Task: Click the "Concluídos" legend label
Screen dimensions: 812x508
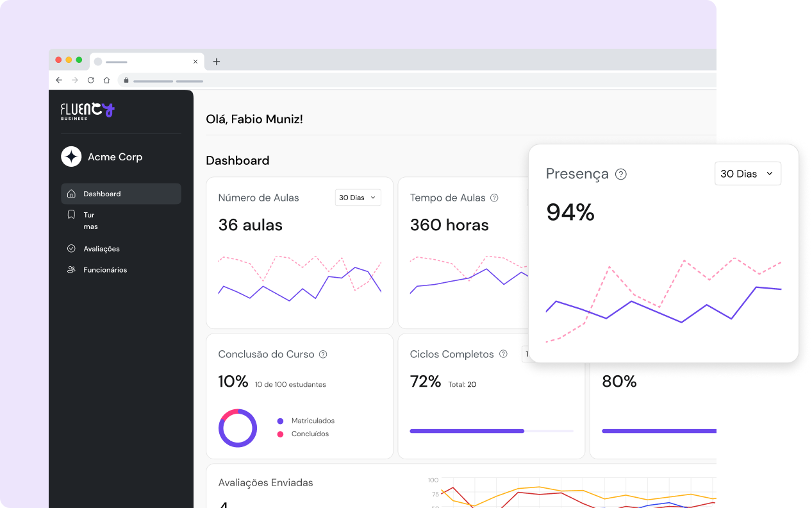Action: (310, 434)
